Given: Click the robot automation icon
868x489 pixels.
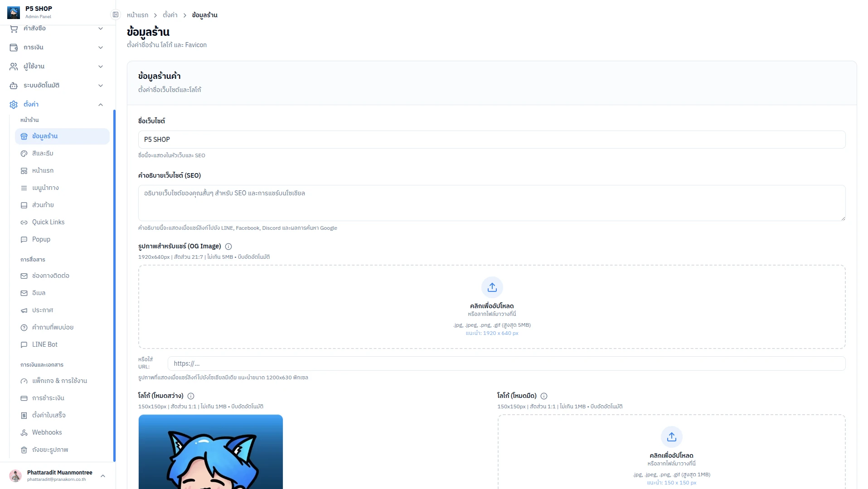Looking at the screenshot, I should [14, 86].
